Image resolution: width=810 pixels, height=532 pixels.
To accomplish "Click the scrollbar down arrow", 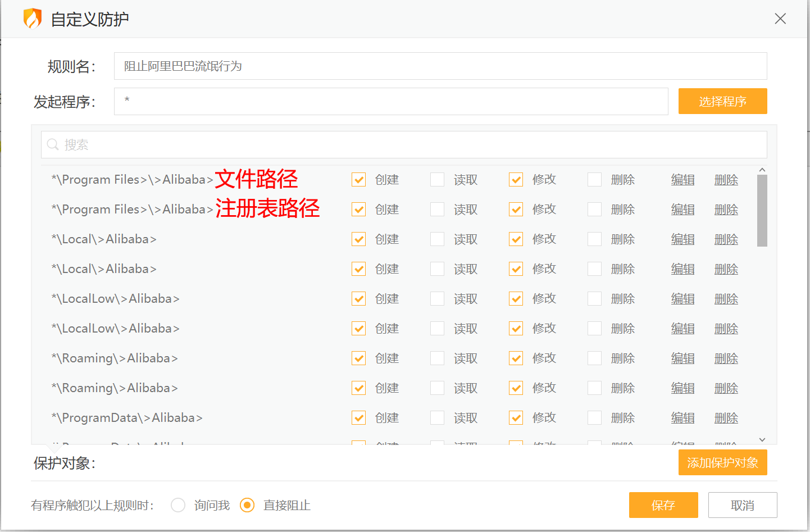I will click(762, 440).
